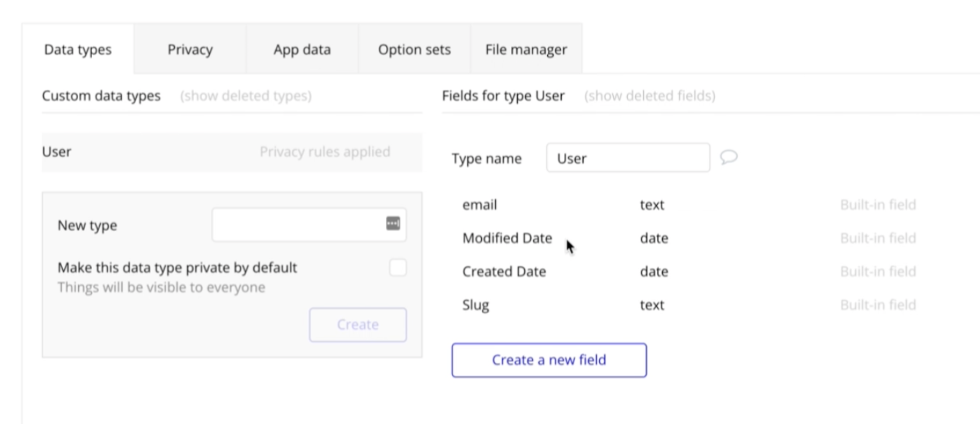Click the Modified Date field name
This screenshot has height=424, width=980.
tap(507, 238)
